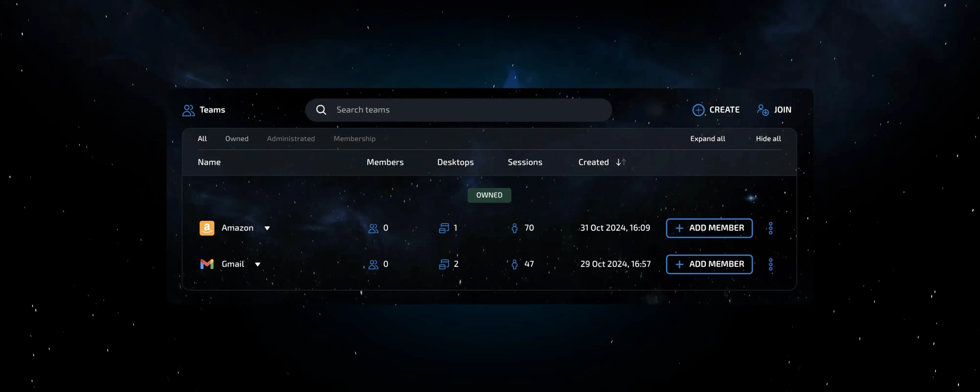Click the Amazon team logo icon
Screen dimensions: 980x392
click(x=206, y=228)
